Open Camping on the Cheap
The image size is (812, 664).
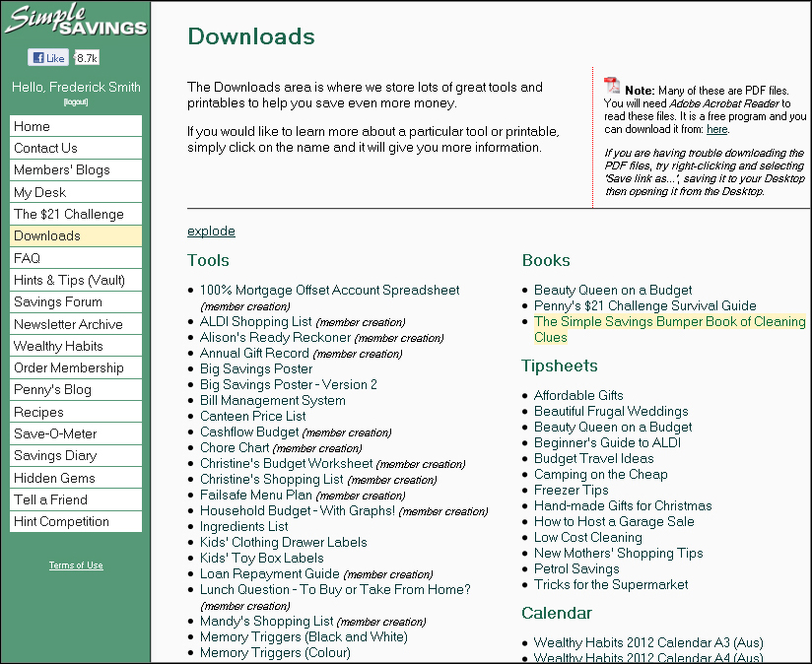tap(601, 475)
